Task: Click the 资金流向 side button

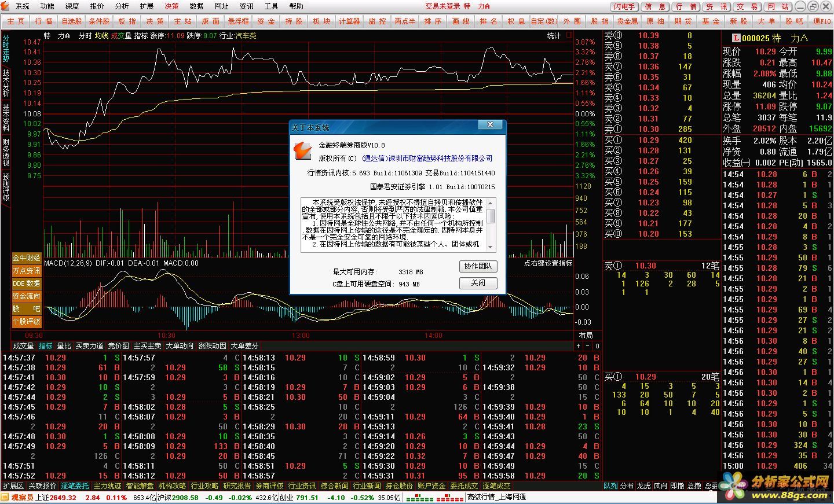Action: click(27, 296)
